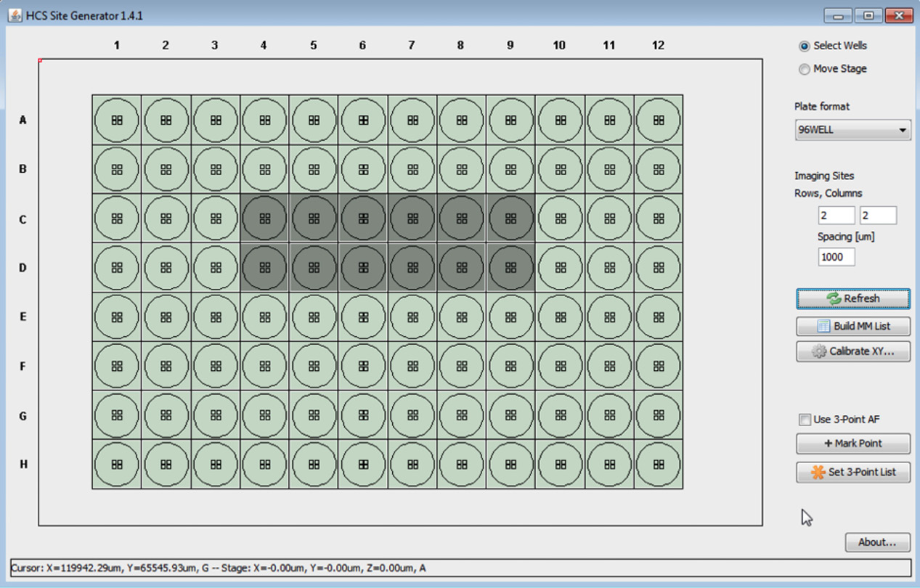Image resolution: width=920 pixels, height=588 pixels.
Task: Click the Mark Point button
Action: [852, 444]
